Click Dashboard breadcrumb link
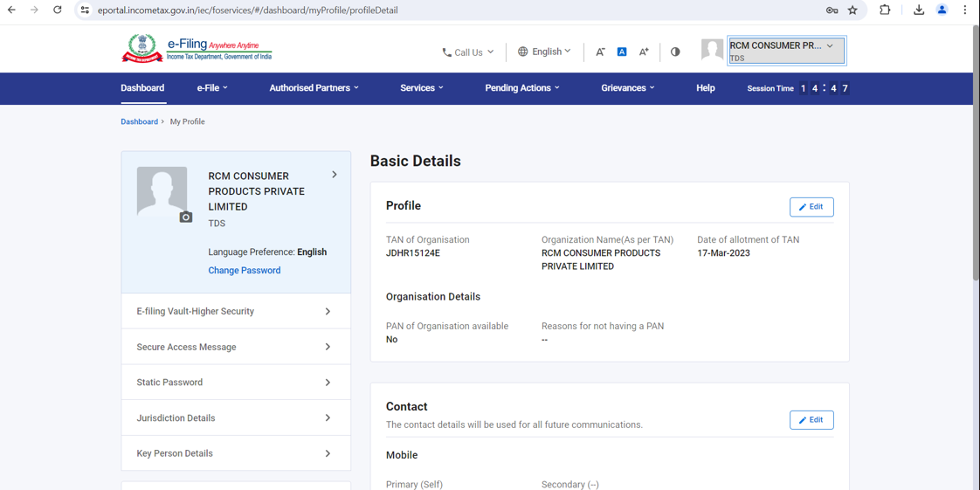Screen dimensions: 980x490 pyautogui.click(x=140, y=122)
